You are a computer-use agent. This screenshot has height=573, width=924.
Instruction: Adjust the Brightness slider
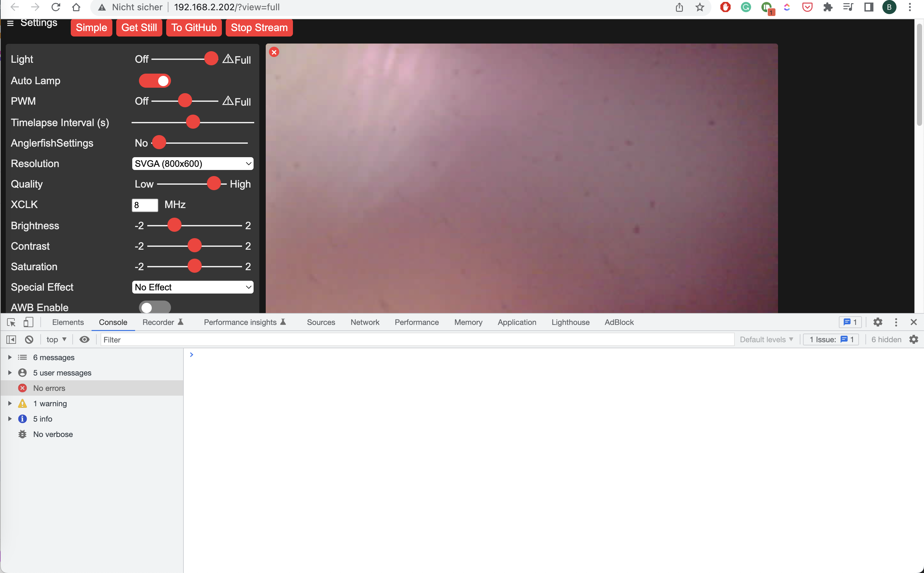(174, 225)
